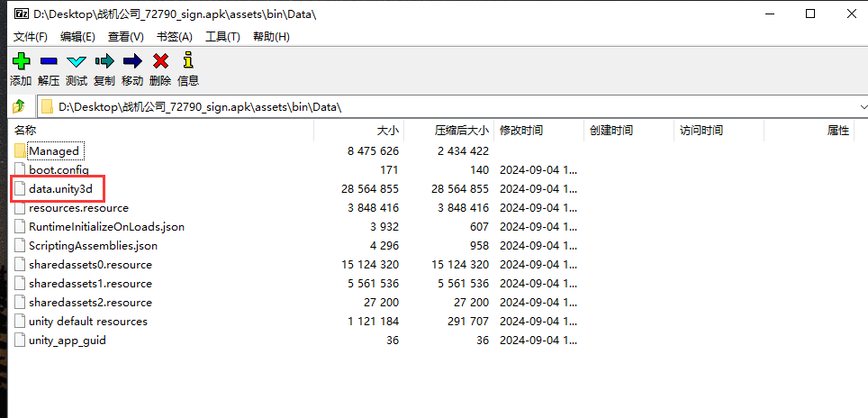868x418 pixels.
Task: Click packed size value 958
Action: 479,246
